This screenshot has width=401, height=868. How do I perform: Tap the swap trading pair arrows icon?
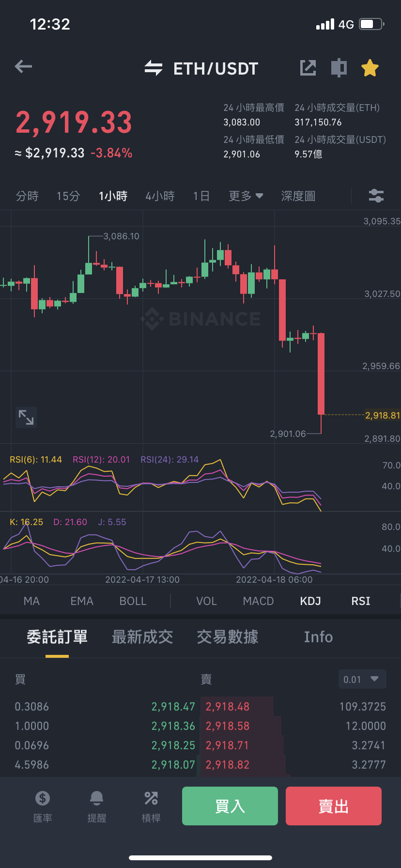pos(154,68)
